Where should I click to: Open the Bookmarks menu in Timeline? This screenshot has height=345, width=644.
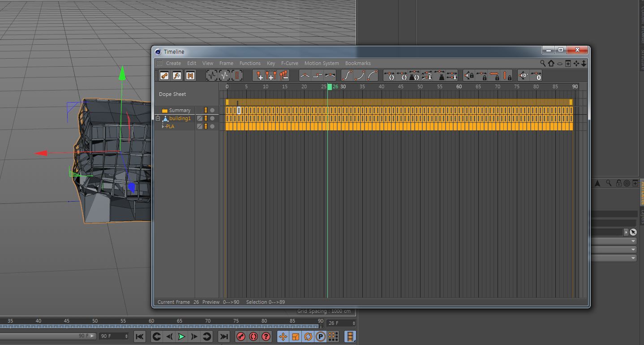click(x=358, y=63)
